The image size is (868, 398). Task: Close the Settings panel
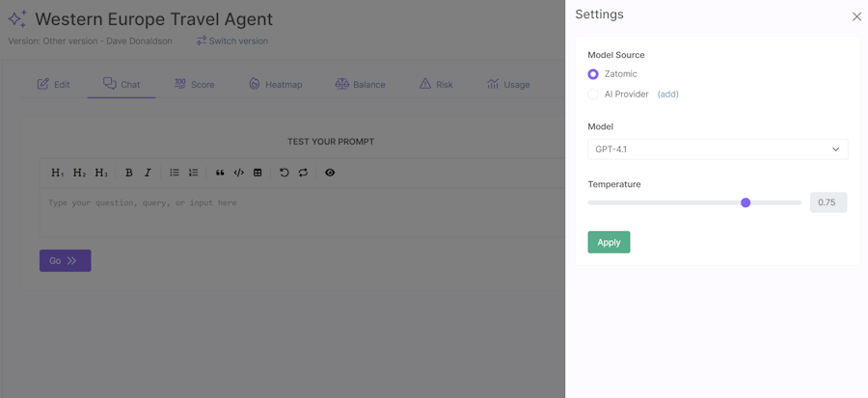click(856, 16)
